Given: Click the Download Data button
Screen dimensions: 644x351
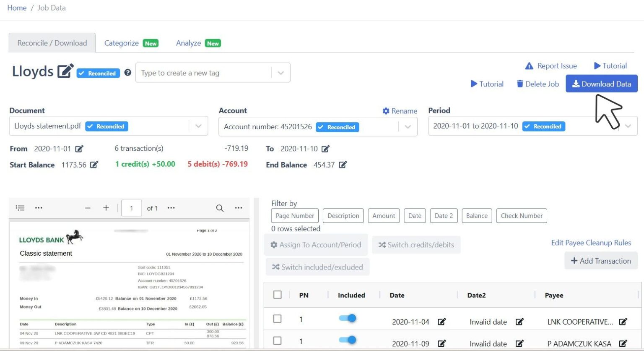Looking at the screenshot, I should click(602, 84).
